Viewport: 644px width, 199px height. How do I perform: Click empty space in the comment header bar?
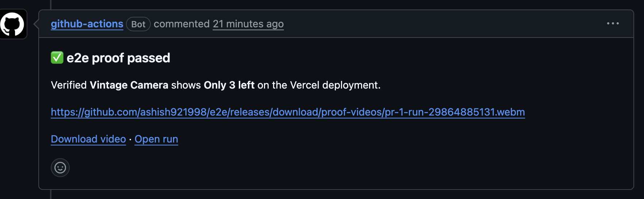point(438,24)
